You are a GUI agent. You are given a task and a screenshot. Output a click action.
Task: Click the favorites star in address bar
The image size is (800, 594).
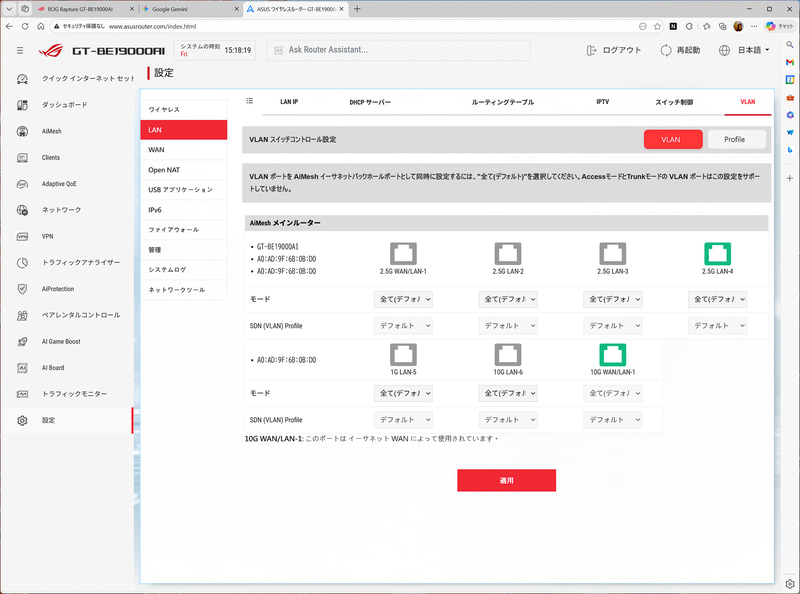coord(658,26)
